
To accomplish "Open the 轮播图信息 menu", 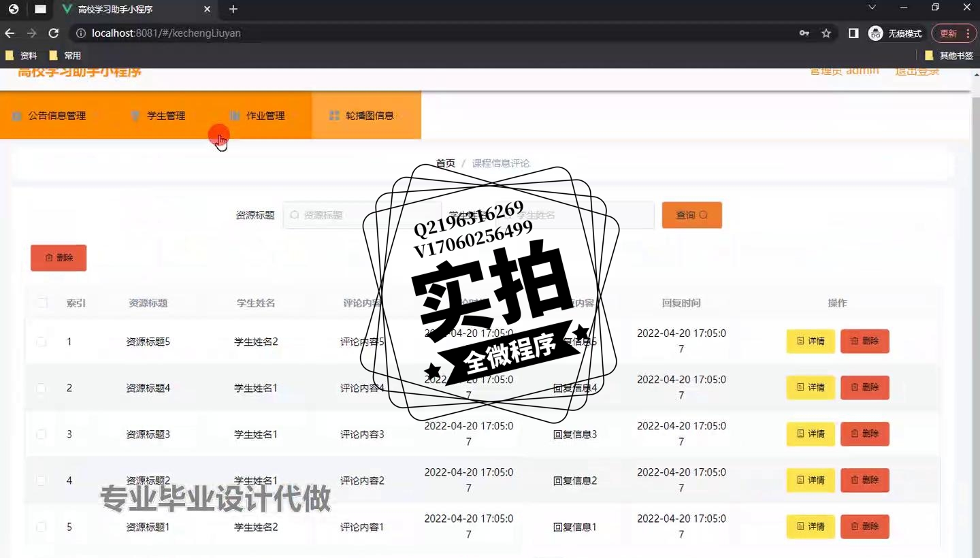I will click(366, 116).
